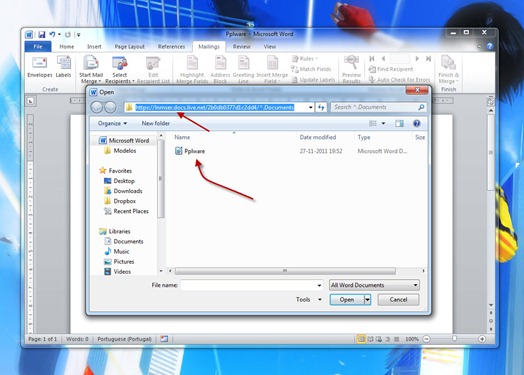Switch to the References tab
The image size is (524, 375).
point(171,47)
